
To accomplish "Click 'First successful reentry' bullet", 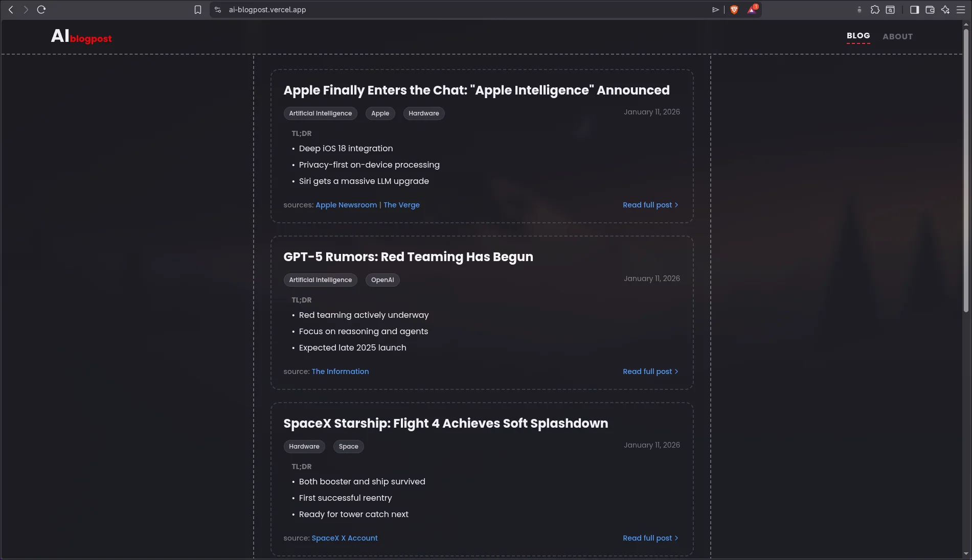I will 346,498.
